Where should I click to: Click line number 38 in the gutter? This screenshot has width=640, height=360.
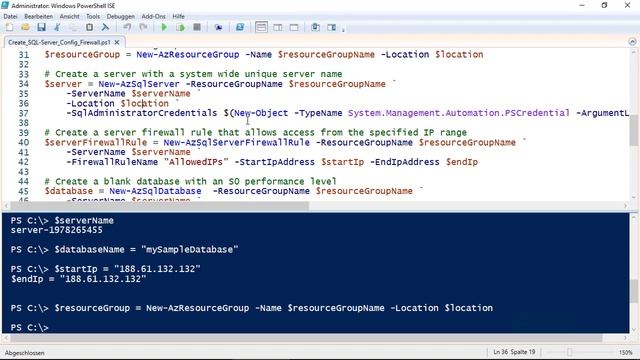24,123
